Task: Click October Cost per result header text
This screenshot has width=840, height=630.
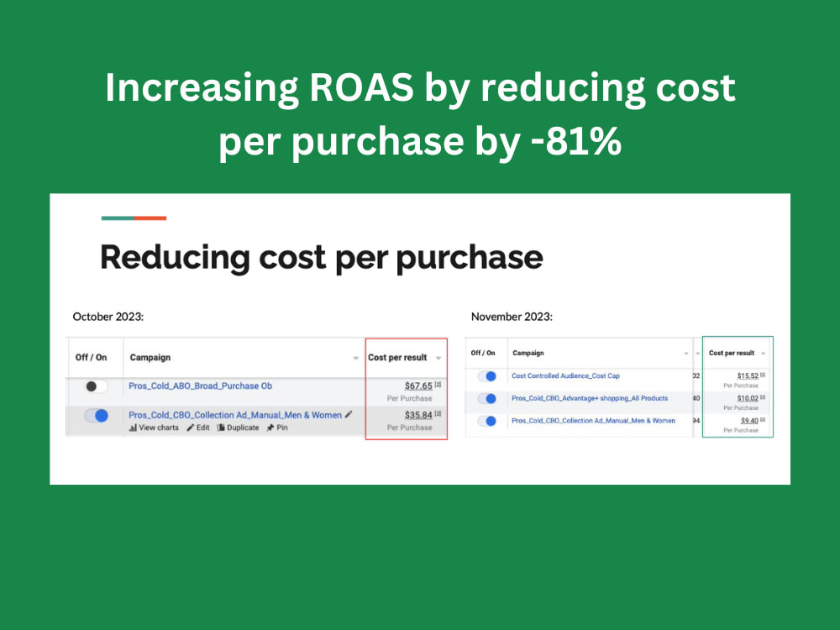Action: [397, 357]
